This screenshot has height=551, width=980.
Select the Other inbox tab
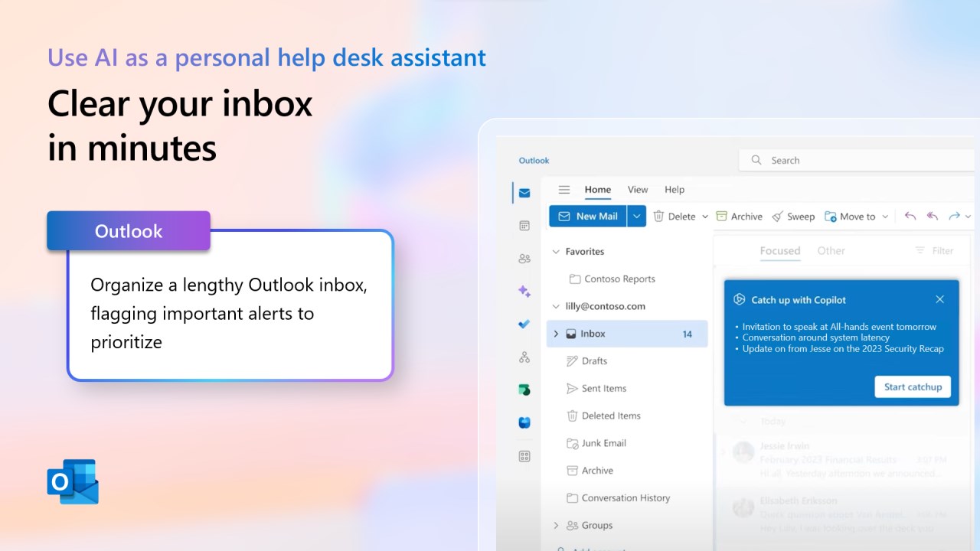coord(831,251)
